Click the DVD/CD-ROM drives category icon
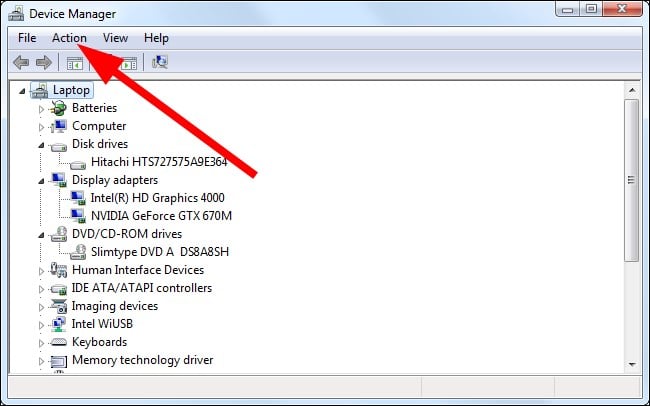Image resolution: width=650 pixels, height=406 pixels. pos(58,234)
